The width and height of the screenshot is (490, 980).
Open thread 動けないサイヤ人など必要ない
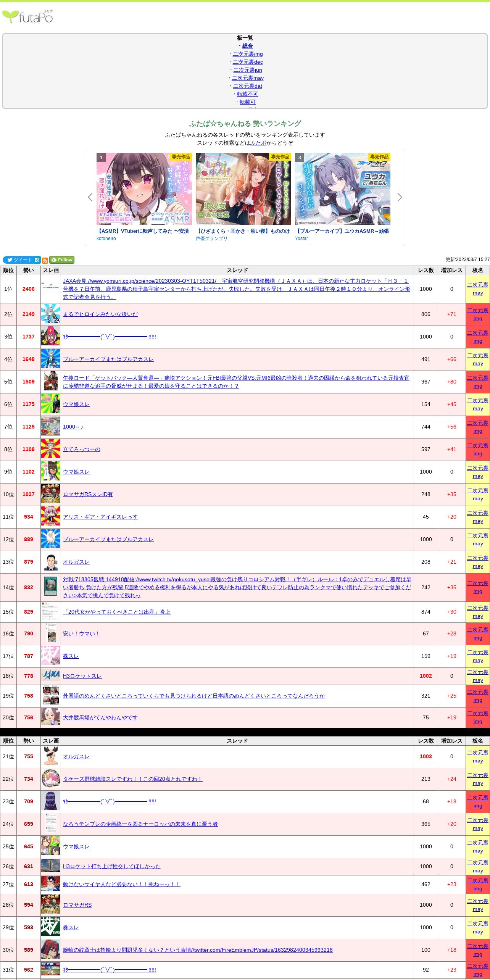(122, 884)
